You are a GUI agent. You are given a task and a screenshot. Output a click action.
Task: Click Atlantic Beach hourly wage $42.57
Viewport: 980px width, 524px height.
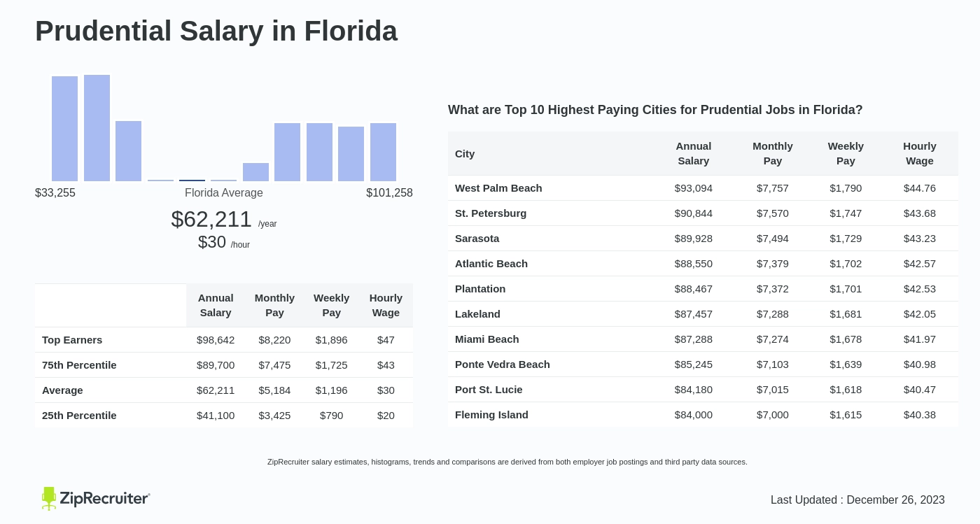pos(920,264)
